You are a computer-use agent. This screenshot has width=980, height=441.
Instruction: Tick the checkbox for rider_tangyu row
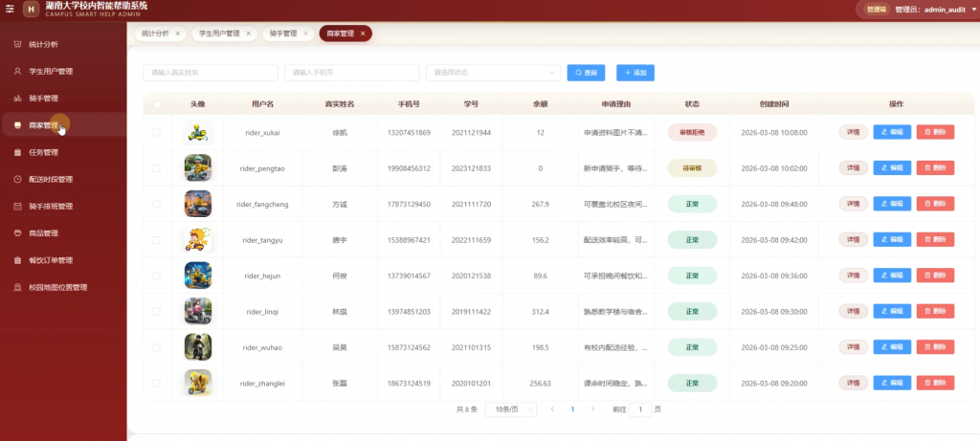(157, 240)
